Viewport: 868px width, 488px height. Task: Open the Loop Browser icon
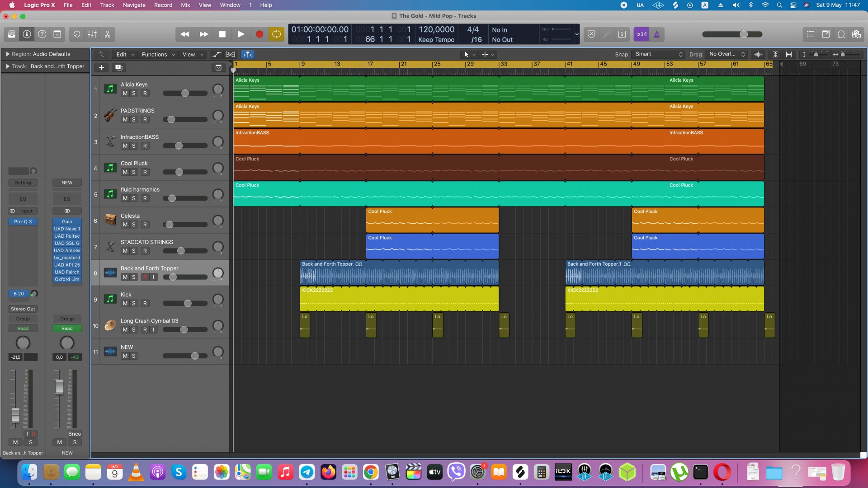coord(841,34)
